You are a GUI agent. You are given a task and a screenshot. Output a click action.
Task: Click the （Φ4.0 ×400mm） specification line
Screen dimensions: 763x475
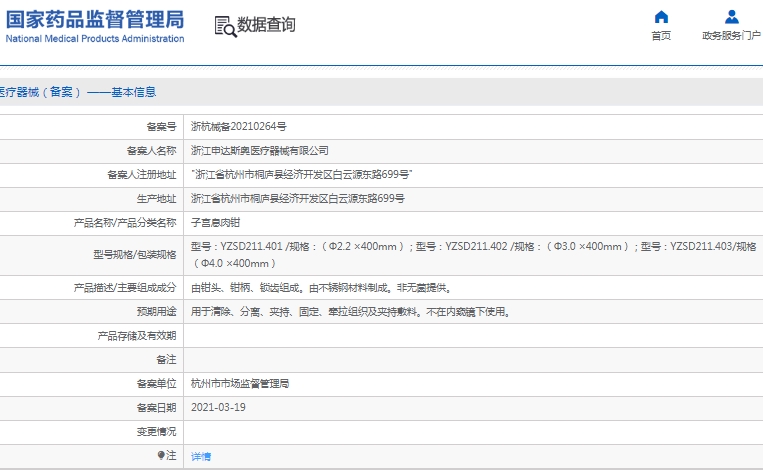pos(235,263)
